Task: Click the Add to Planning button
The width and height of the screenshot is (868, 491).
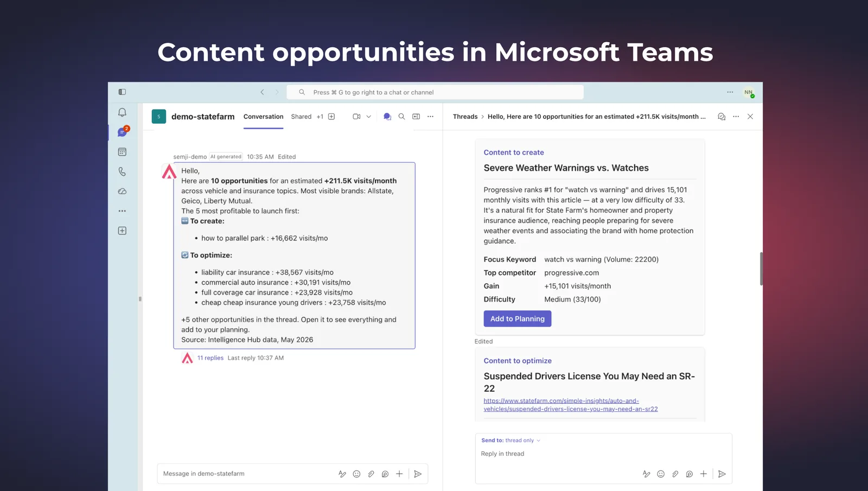Action: pos(518,319)
